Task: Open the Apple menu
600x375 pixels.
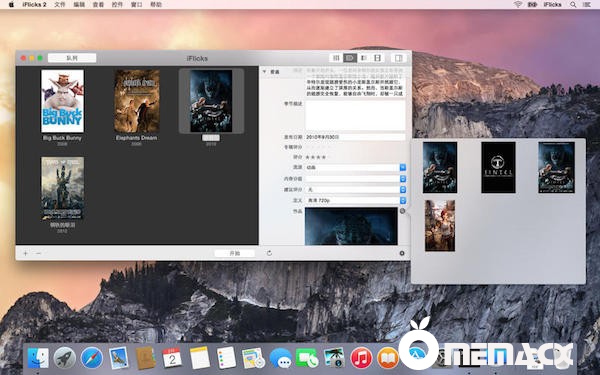Action: (11, 5)
